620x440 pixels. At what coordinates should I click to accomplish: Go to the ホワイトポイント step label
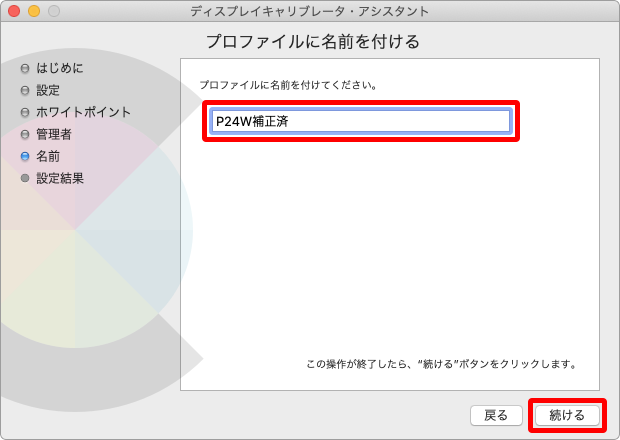83,113
